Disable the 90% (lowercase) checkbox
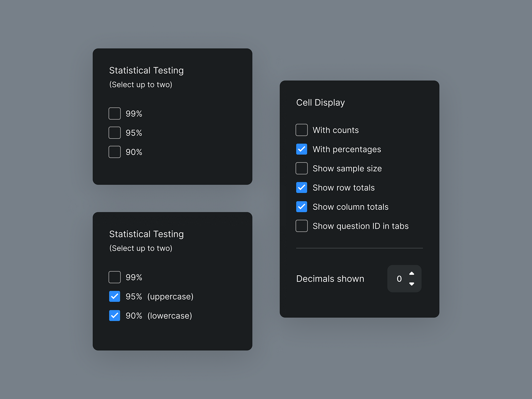Screen dimensions: 532x399 click(114, 316)
